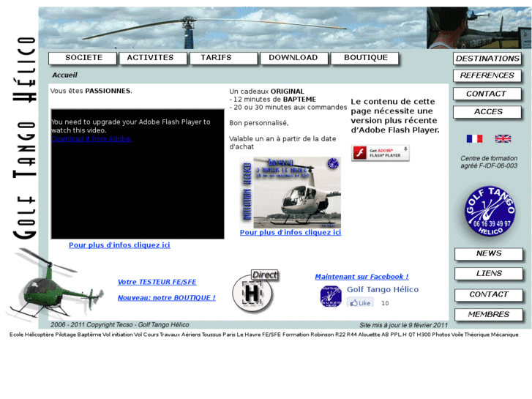Click the 'Pour plus d'infos' link under the video
This screenshot has width=532, height=399.
[119, 245]
